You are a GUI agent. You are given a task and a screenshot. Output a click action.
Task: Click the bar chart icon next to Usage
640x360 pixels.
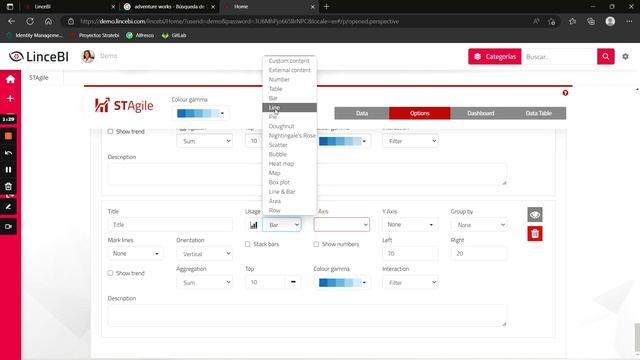[253, 225]
